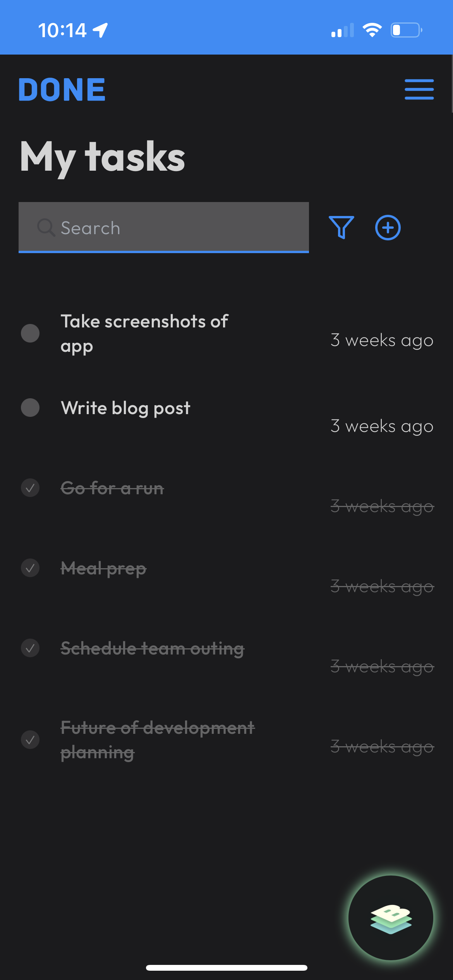Click the add task plus icon
Image resolution: width=453 pixels, height=980 pixels.
(388, 228)
